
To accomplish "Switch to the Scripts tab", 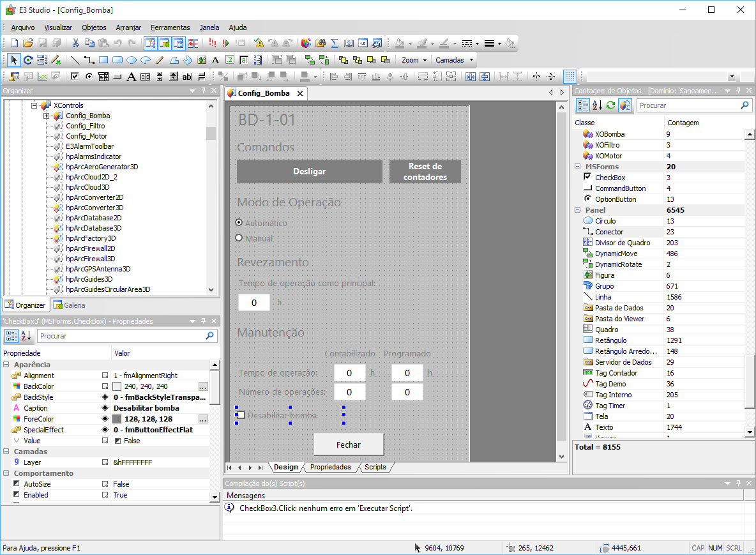I will coord(375,467).
